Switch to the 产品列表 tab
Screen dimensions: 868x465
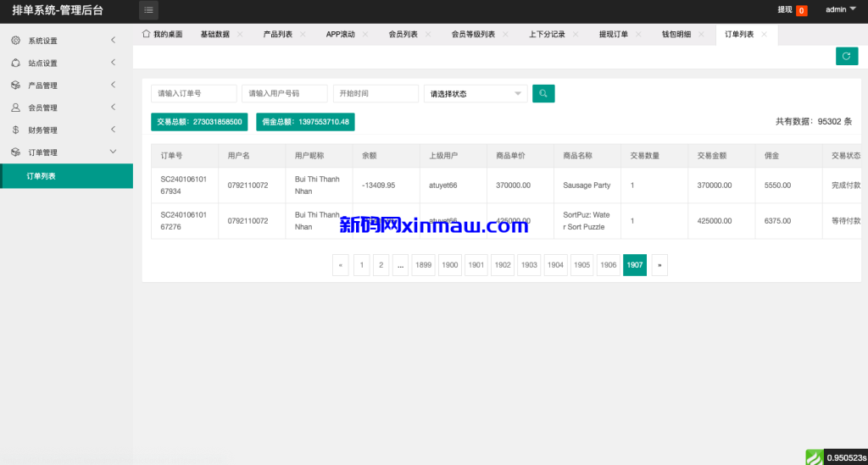[x=277, y=34]
